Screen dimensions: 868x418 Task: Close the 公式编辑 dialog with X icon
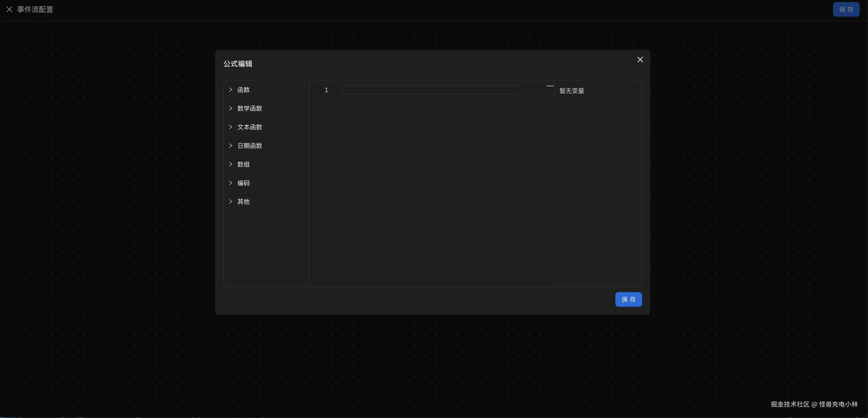tap(640, 60)
